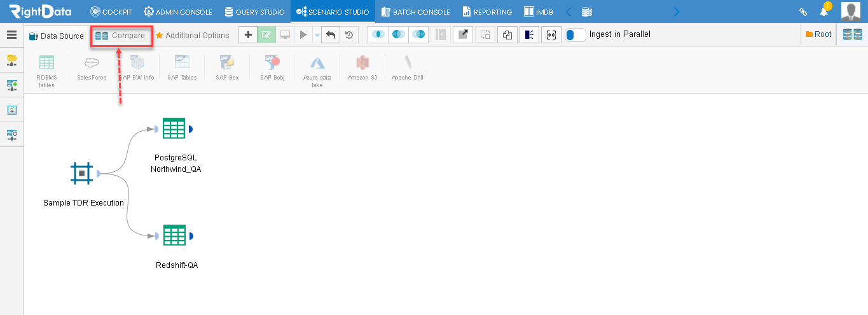Click the link chain icon in header
This screenshot has width=868, height=315.
click(803, 11)
